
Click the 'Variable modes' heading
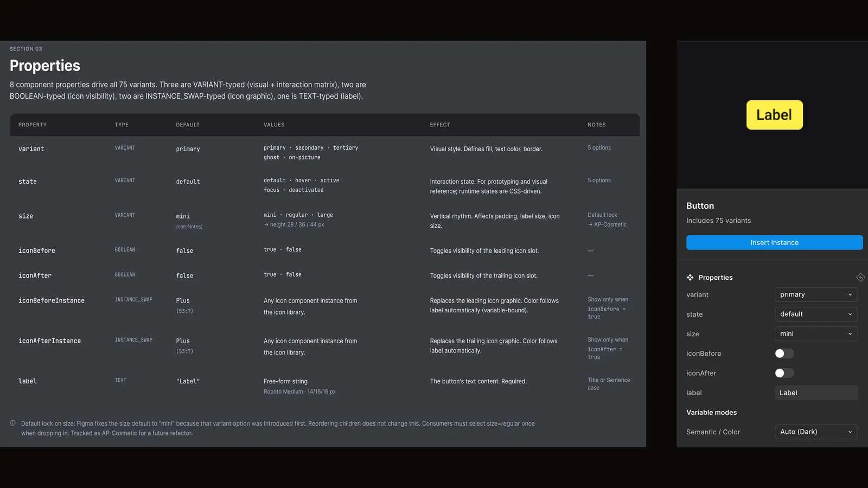(x=711, y=413)
